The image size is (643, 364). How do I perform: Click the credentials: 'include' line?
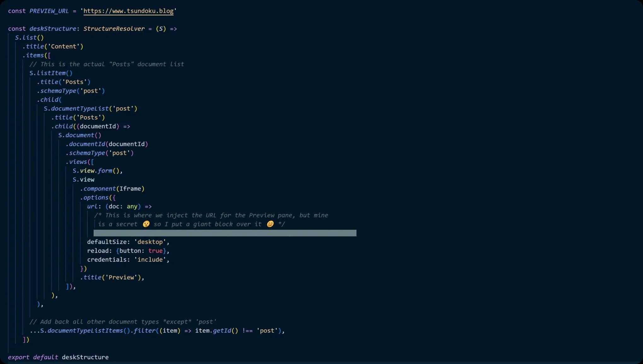tap(128, 259)
